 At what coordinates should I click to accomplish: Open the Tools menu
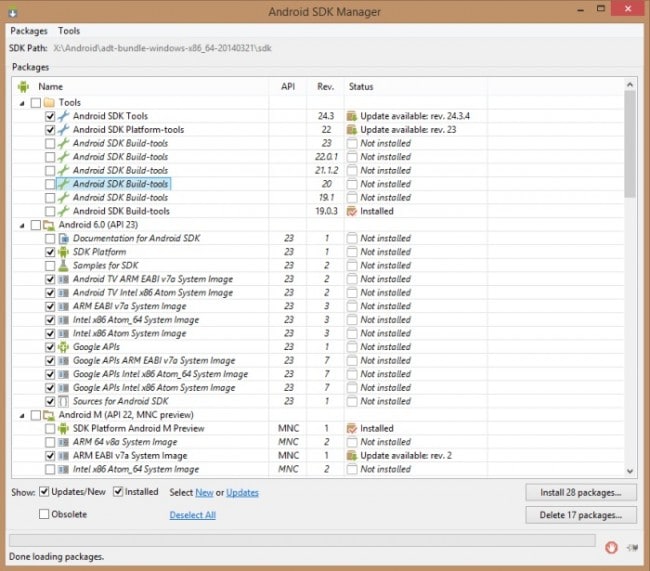click(69, 31)
